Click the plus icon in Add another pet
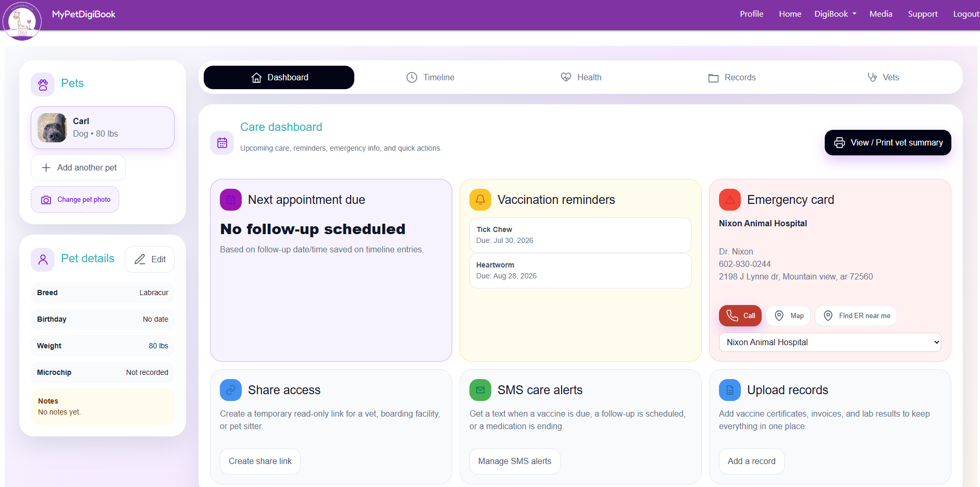 coord(46,168)
